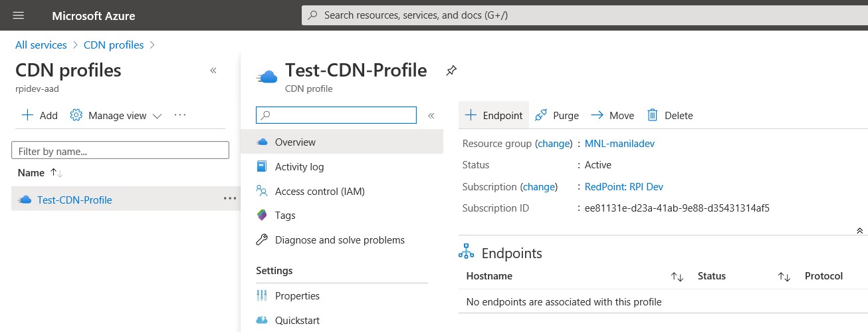The image size is (868, 332).
Task: Collapse the essentials section with double chevron
Action: click(859, 230)
